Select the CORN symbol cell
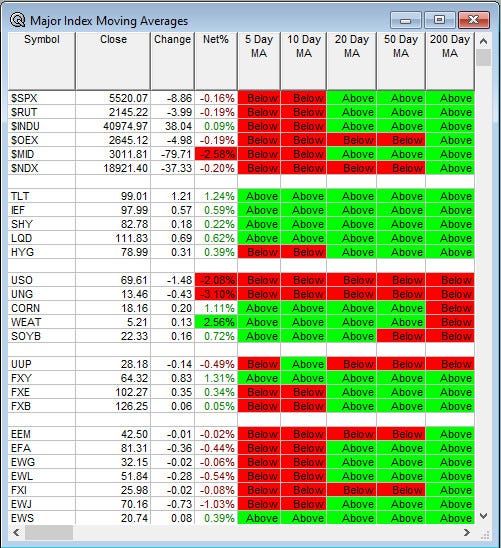 (42, 308)
